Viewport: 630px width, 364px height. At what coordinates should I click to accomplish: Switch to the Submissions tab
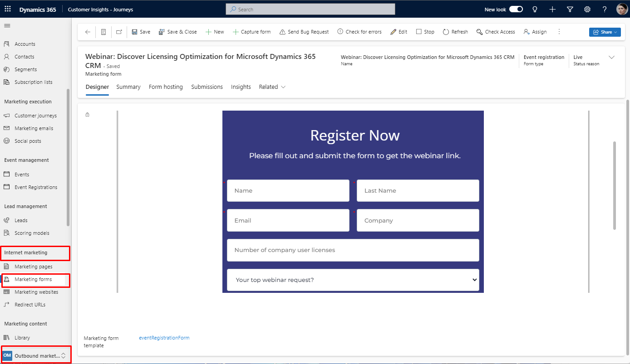(207, 87)
